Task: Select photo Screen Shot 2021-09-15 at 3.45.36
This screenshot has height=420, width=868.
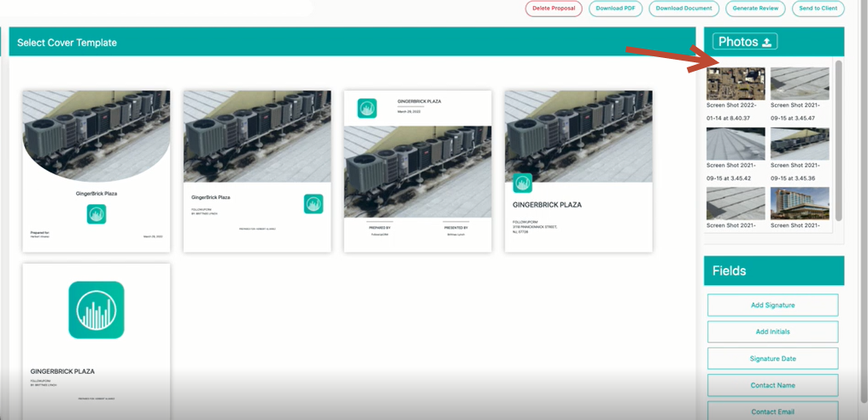Action: click(x=800, y=144)
